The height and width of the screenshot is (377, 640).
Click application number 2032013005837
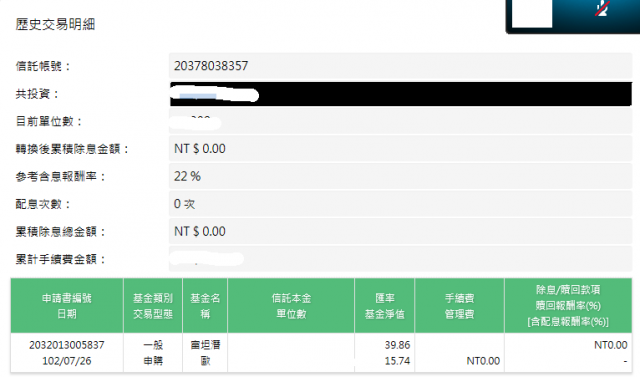(67, 345)
